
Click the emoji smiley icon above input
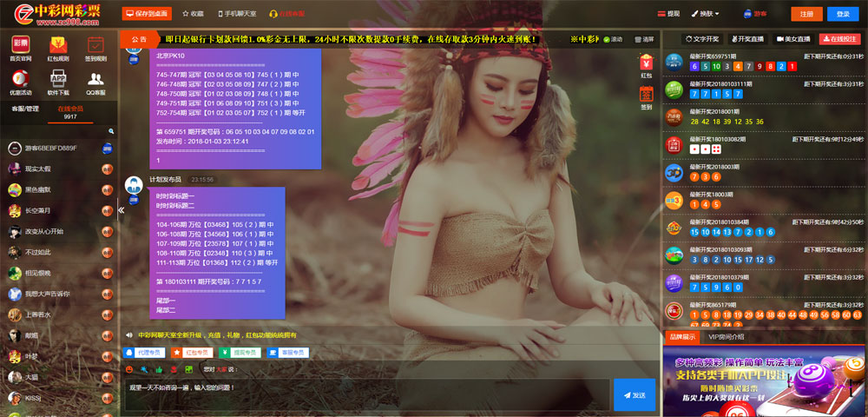(x=129, y=369)
